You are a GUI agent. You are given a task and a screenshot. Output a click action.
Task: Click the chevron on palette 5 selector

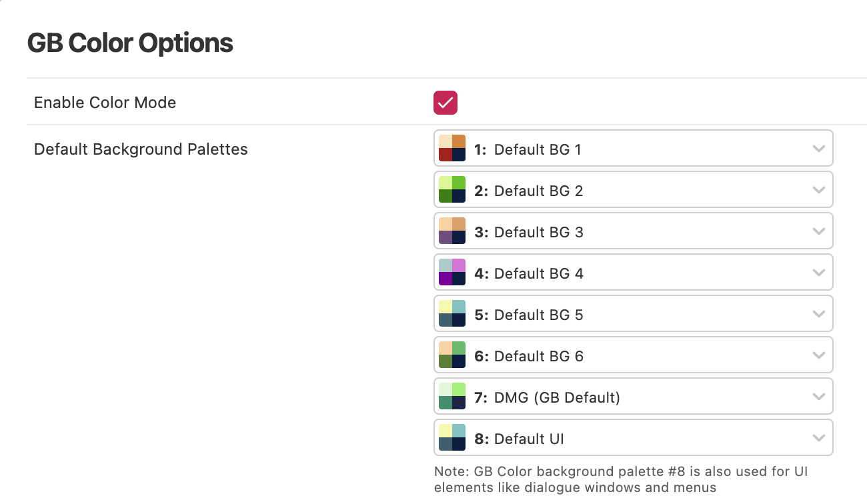[x=819, y=314]
